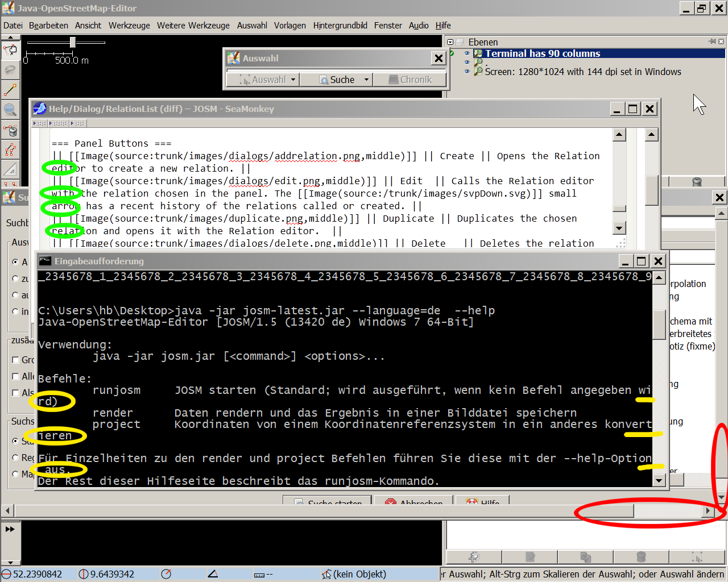Click the map zoom slider handle
Screen dimensions: 728x582
72,42
